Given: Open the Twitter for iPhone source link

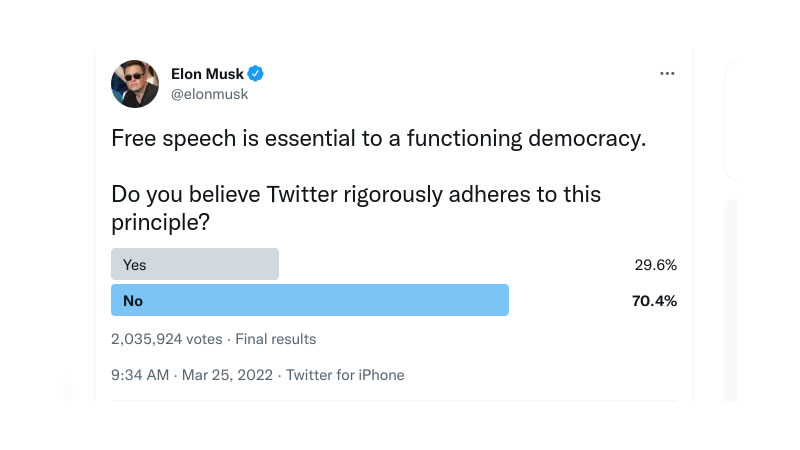Looking at the screenshot, I should 345,375.
